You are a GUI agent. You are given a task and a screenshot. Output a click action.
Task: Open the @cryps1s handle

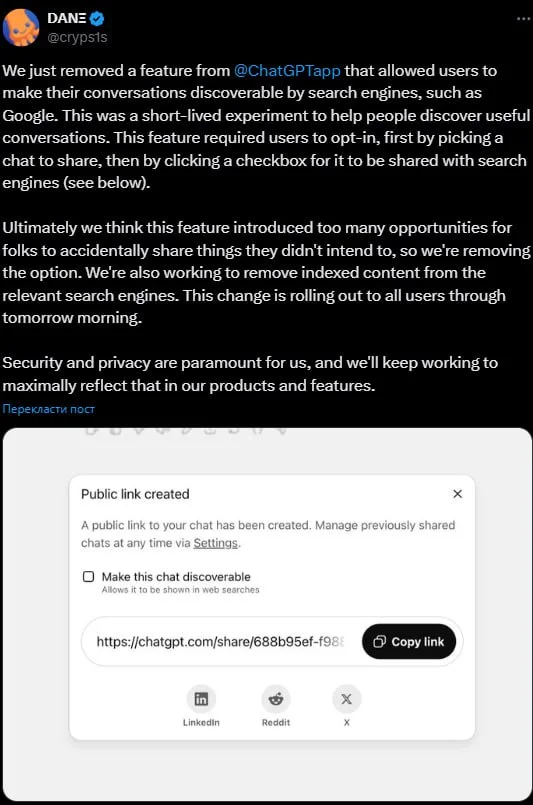(x=77, y=37)
